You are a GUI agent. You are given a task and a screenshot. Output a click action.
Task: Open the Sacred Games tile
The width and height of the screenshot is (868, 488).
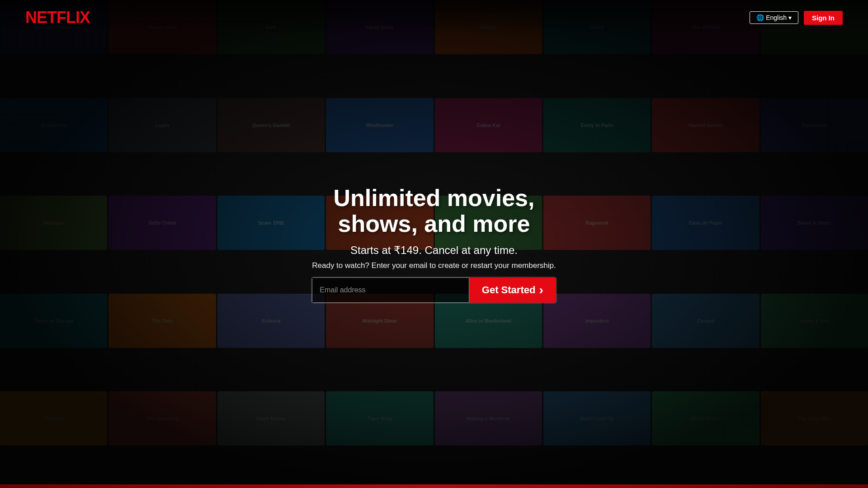pyautogui.click(x=706, y=125)
